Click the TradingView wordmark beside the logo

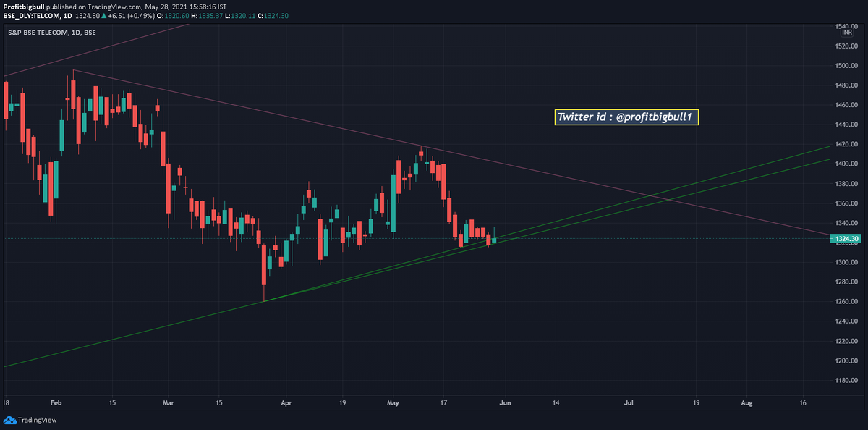point(37,420)
